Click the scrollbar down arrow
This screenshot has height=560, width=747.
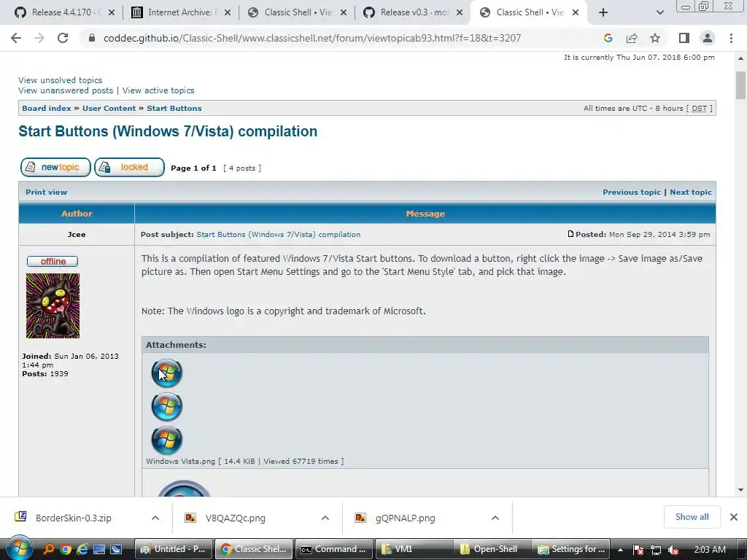coord(740,490)
